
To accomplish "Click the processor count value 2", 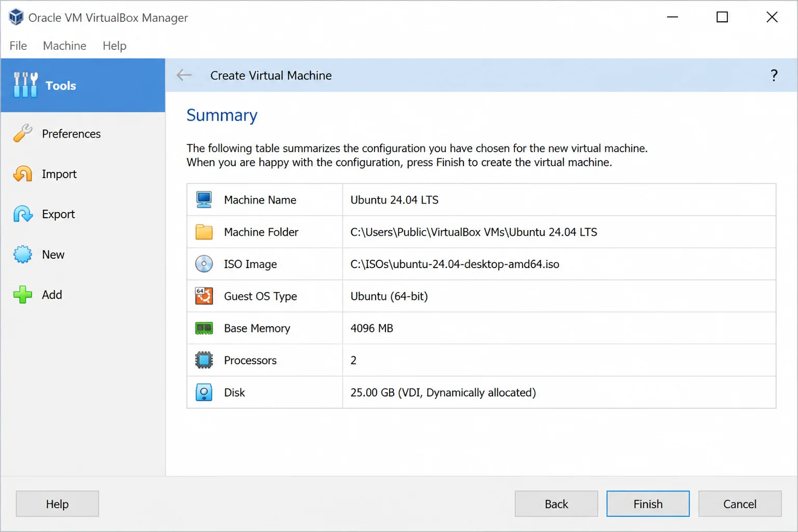I will (x=353, y=361).
